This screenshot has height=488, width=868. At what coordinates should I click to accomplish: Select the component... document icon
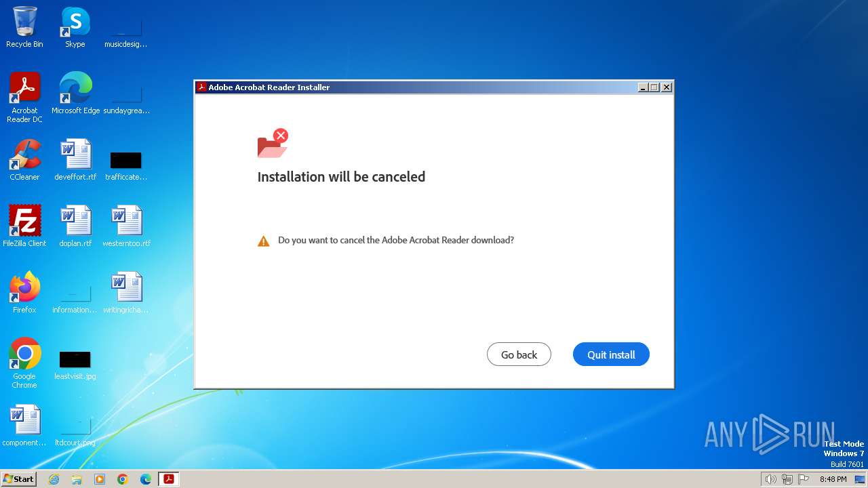coord(24,426)
